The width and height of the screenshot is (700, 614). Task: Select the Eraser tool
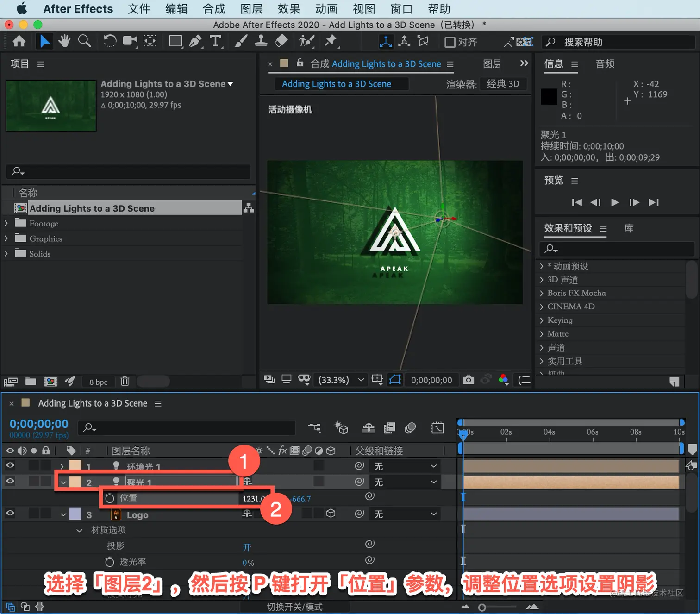(x=281, y=42)
